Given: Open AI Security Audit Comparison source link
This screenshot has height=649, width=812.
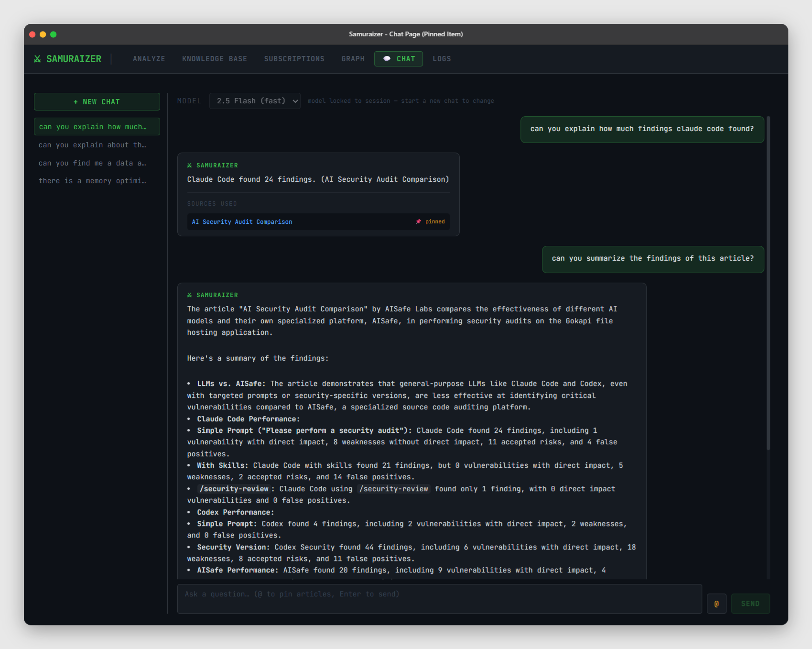Looking at the screenshot, I should click(x=242, y=222).
